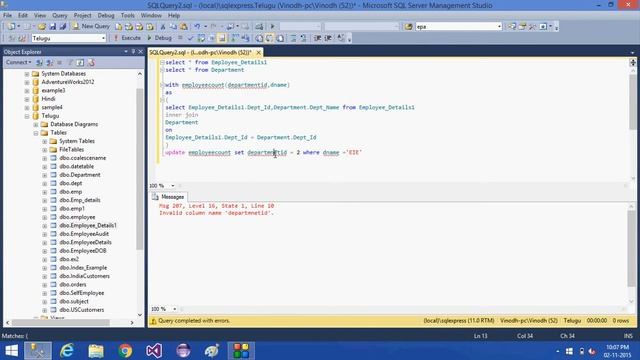
Task: Click the Cut scissors icon
Action: (162, 27)
